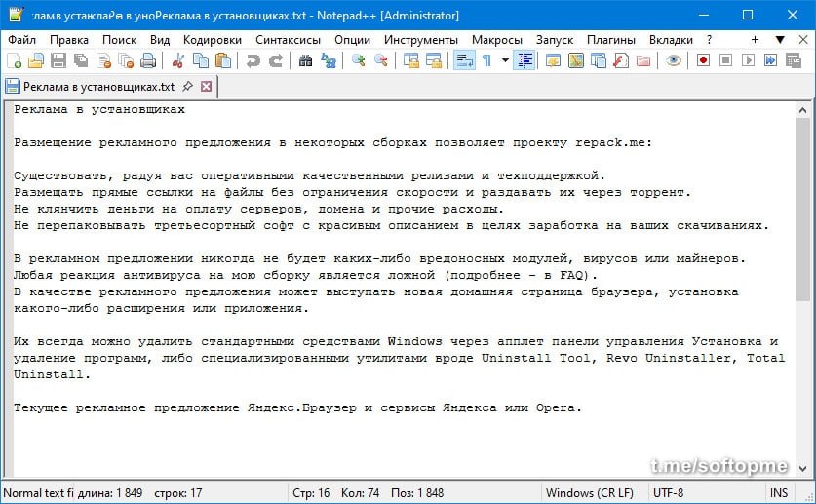Close the document with the menu bar X
Viewport: 816px width, 504px height.
pyautogui.click(x=803, y=40)
